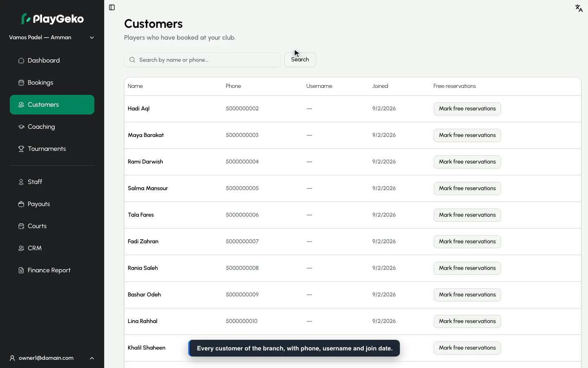Navigate to Tournaments
The image size is (588, 368).
pos(52,149)
